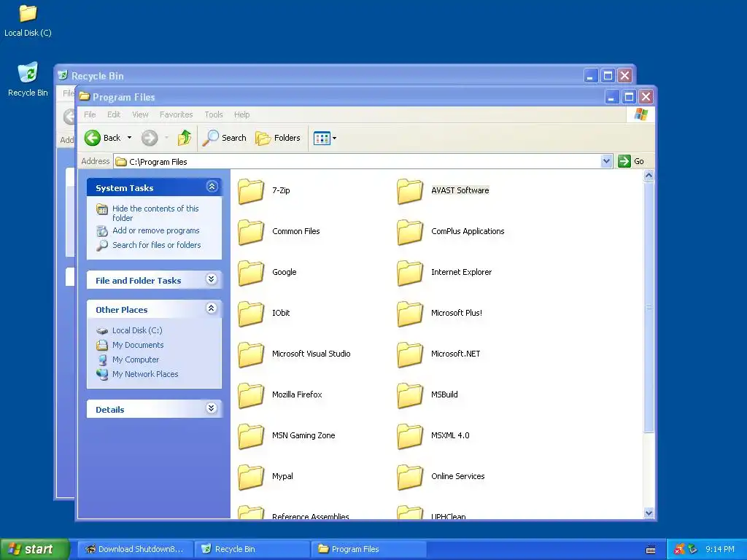Screen dimensions: 747x560
Task: Expand the Details panel
Action: [212, 408]
